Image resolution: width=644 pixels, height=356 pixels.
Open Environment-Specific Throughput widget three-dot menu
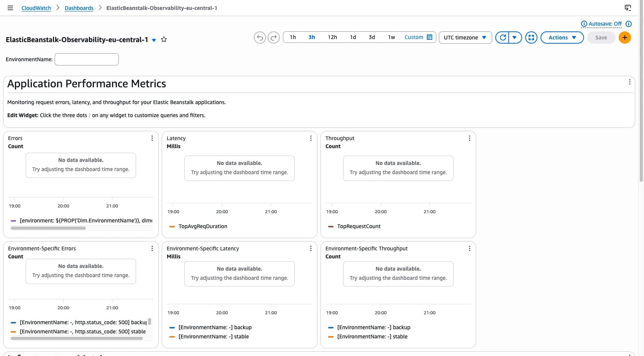470,248
